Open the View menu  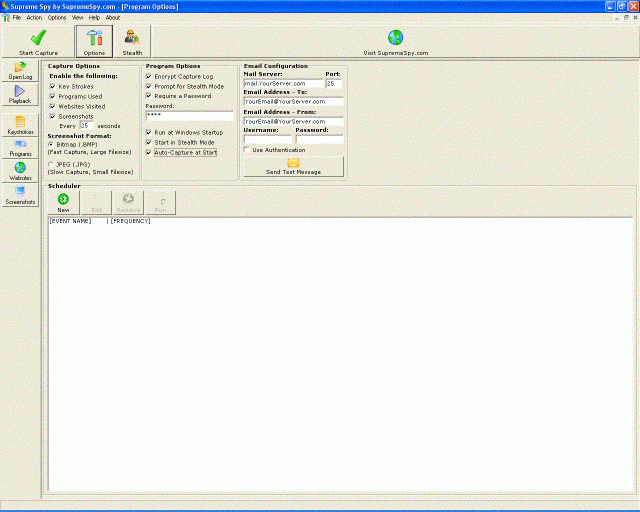pyautogui.click(x=78, y=18)
